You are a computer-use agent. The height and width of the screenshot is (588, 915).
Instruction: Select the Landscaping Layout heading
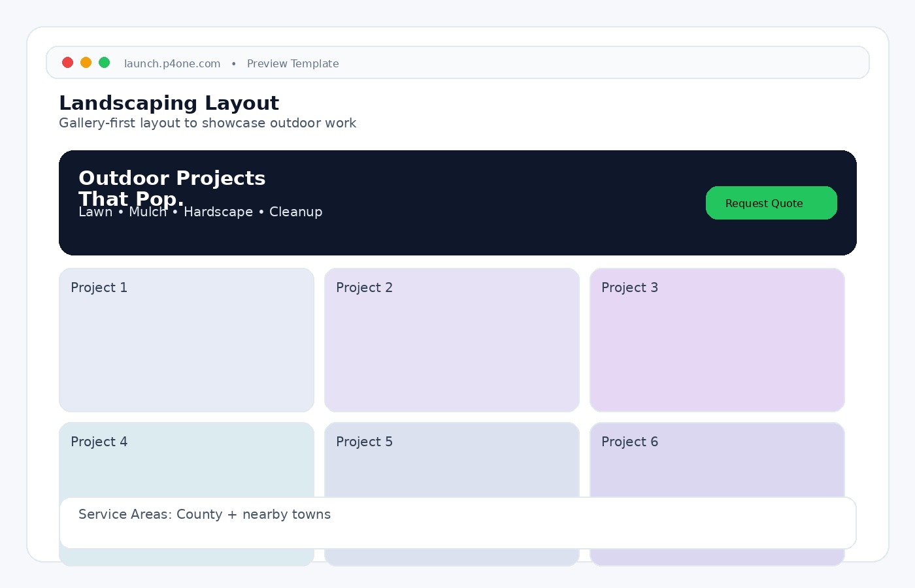[x=169, y=103]
